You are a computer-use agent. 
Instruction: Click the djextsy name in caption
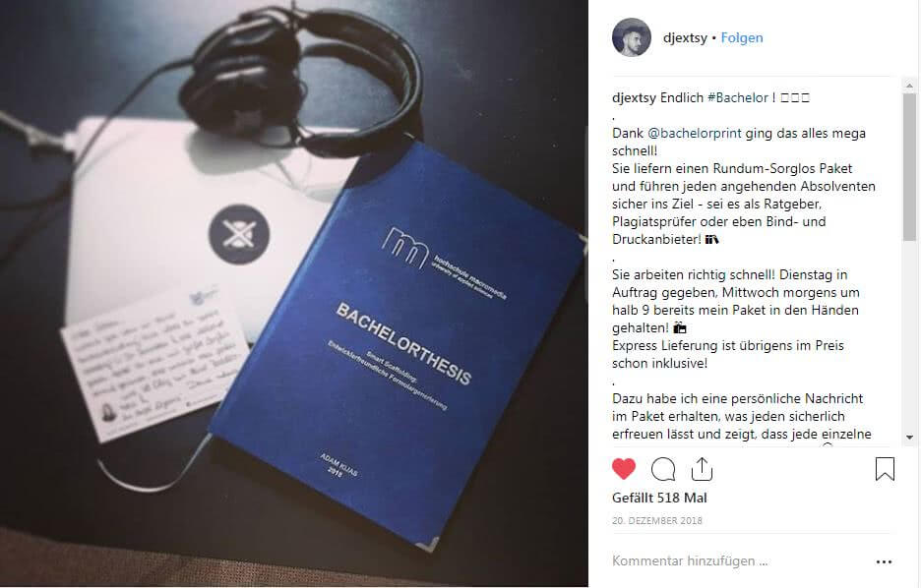click(634, 97)
